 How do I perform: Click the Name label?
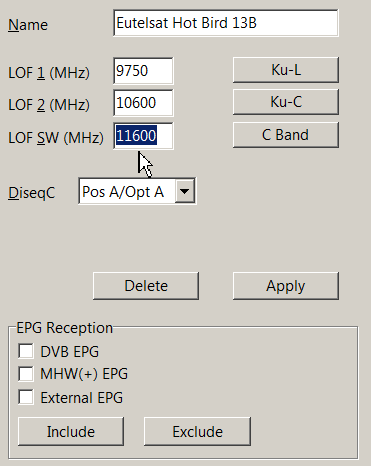(28, 25)
